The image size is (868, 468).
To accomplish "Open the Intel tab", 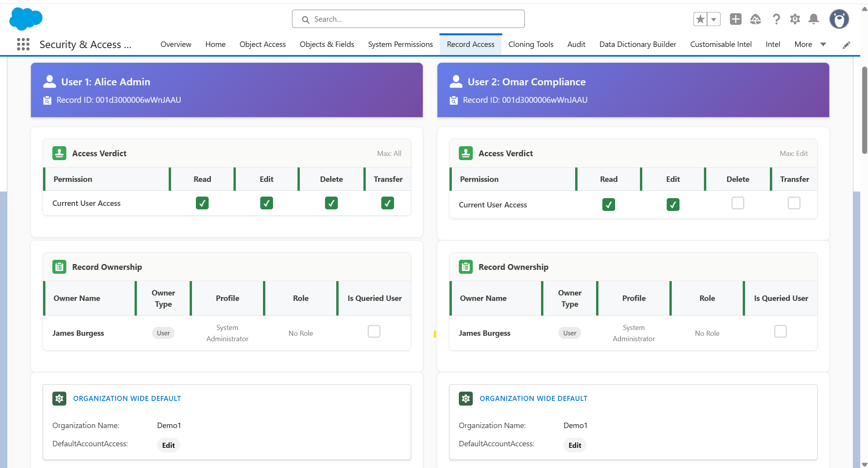I will click(773, 44).
